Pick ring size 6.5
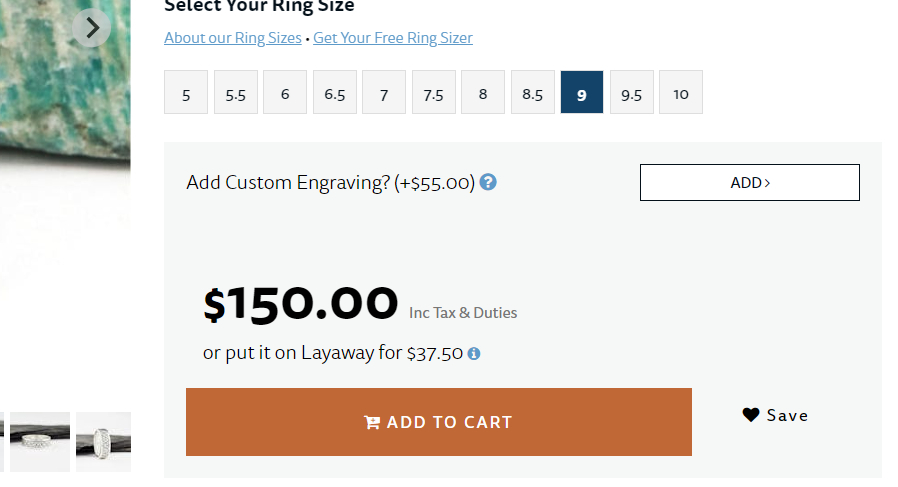 click(x=335, y=93)
